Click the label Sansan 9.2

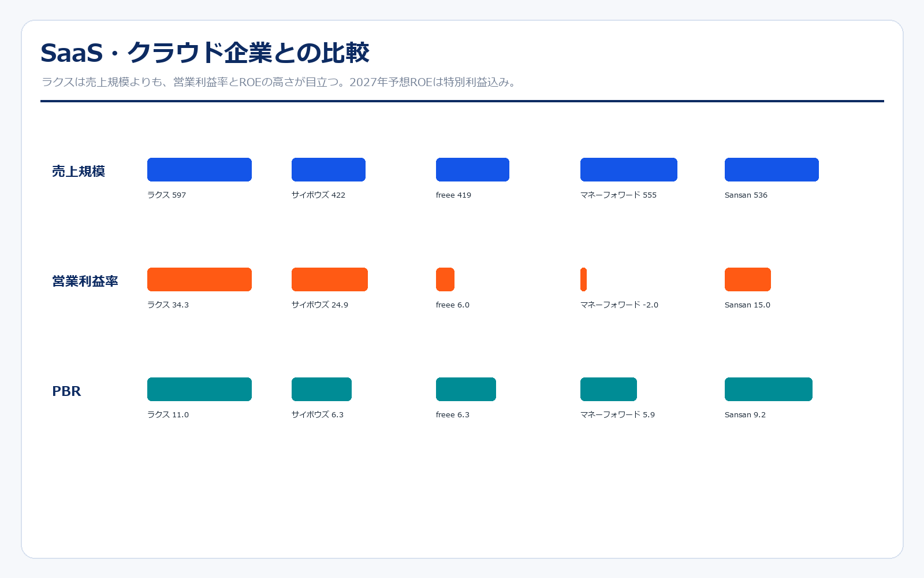745,414
